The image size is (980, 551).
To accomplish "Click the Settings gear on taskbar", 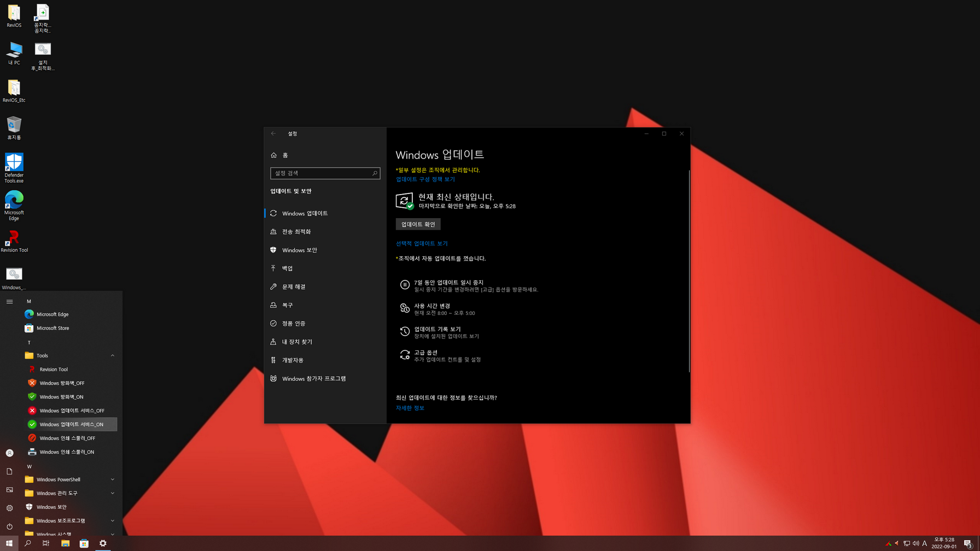I will click(103, 543).
